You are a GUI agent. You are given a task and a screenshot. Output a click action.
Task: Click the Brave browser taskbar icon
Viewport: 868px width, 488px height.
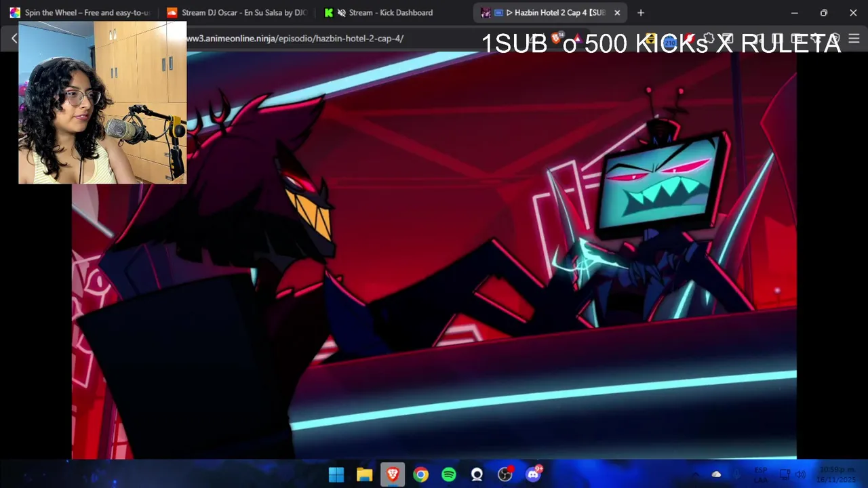393,474
